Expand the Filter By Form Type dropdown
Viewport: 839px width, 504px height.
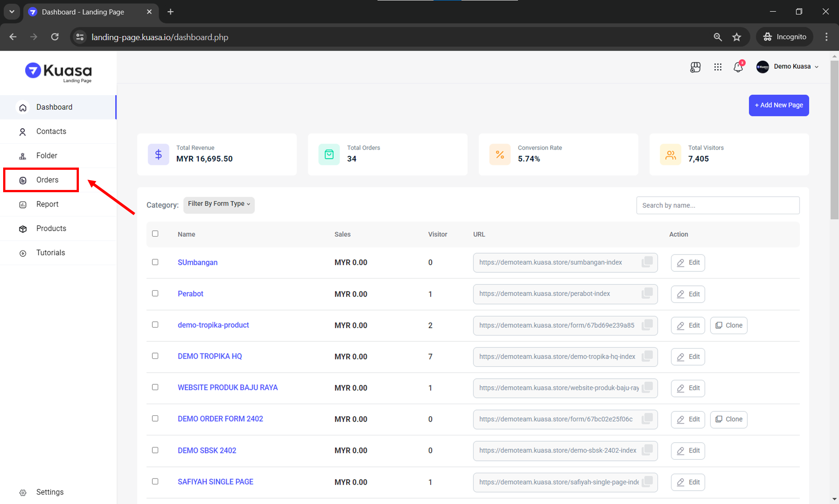[x=219, y=204]
